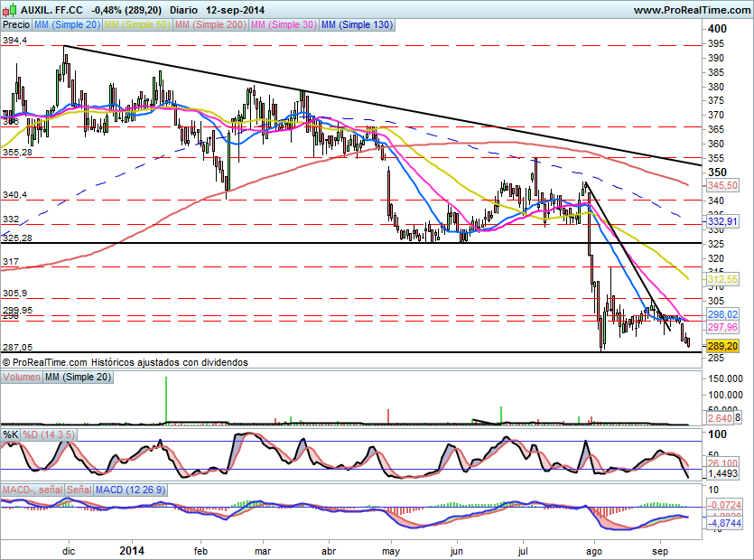Toggle the MM (Simple 30) moving average label
Viewport: 754px width, 560px height.
point(283,25)
